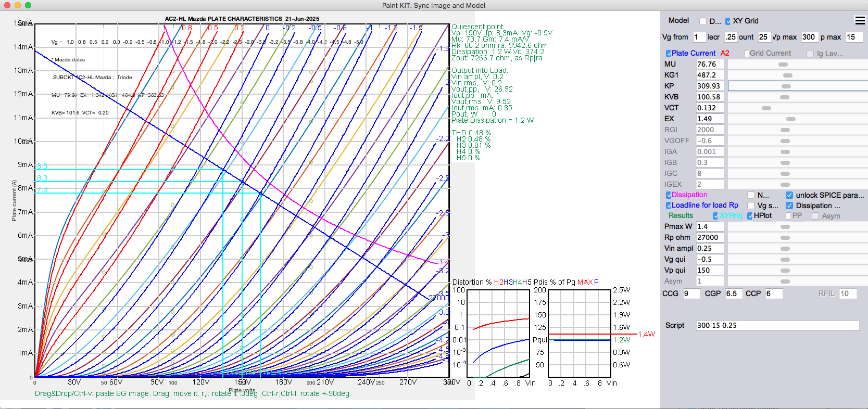Click the KP slider handle
This screenshot has height=409, width=868.
tap(786, 86)
